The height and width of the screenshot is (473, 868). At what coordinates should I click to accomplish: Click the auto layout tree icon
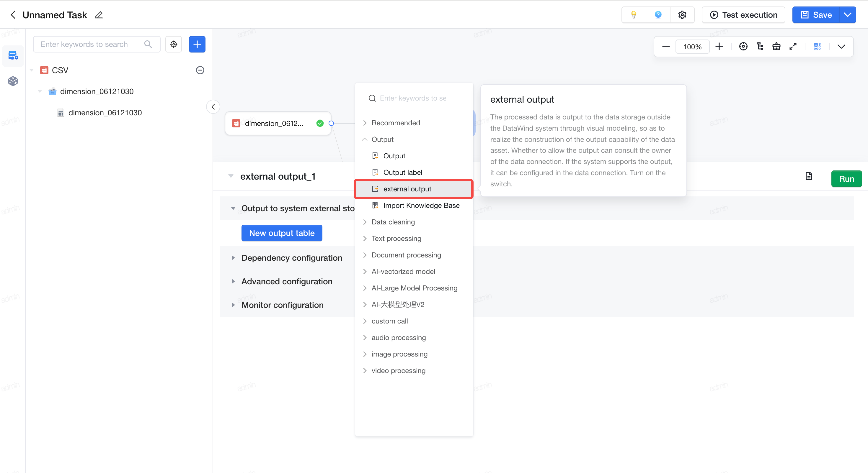tap(760, 47)
